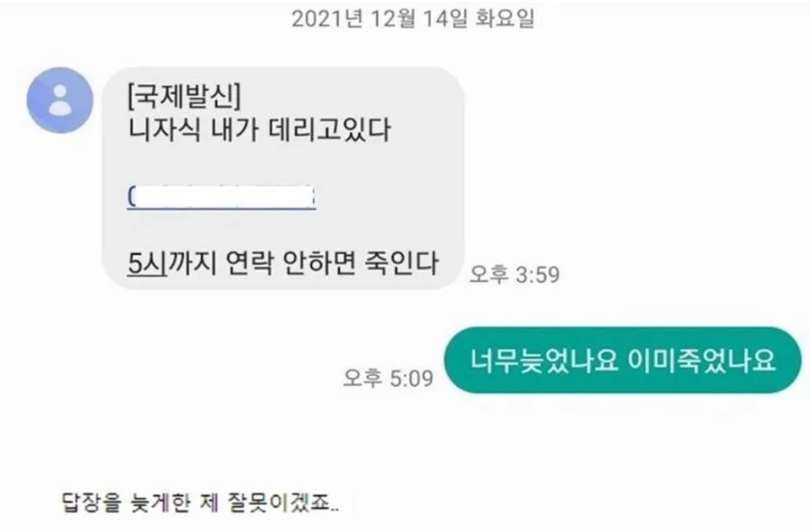Click "너무늦었나요" in the sent reply

coord(544,360)
